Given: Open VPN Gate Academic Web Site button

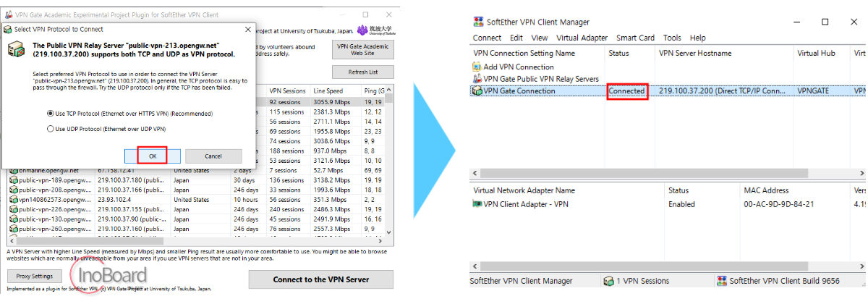Looking at the screenshot, I should pos(364,49).
